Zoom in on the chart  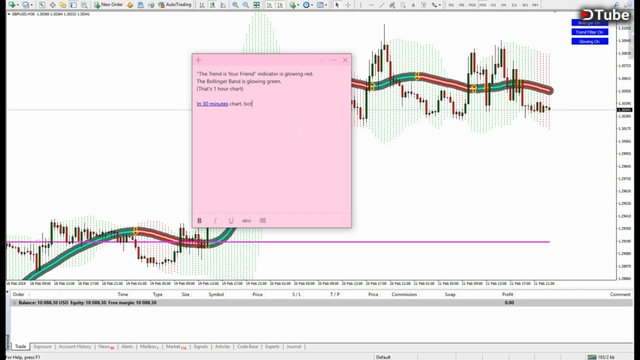[x=236, y=5]
